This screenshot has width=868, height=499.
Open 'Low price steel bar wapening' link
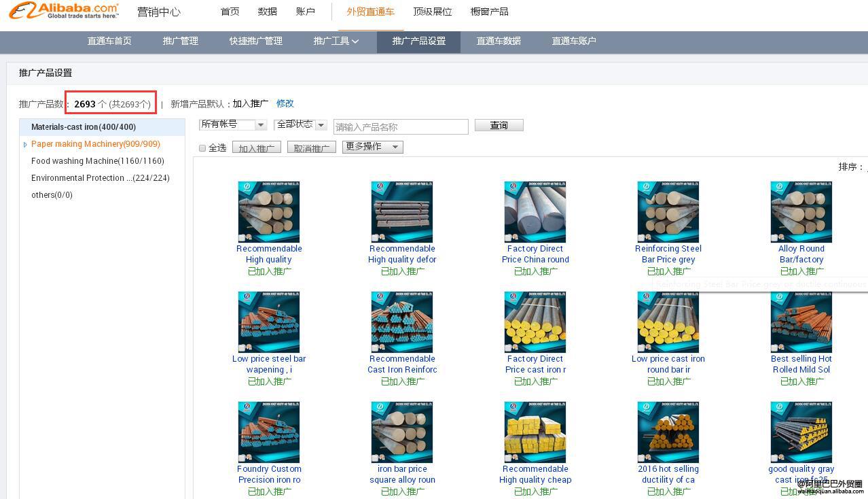point(269,364)
